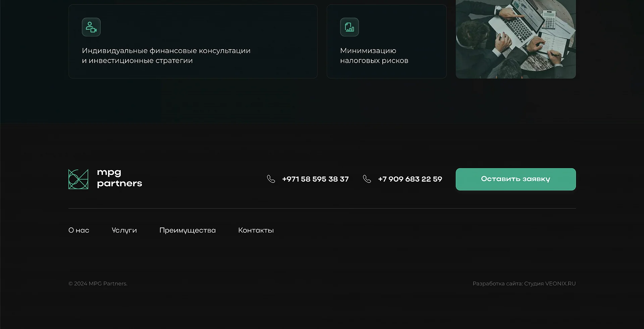Select the Индивидуальные финансовые консультации card text
644x329 pixels.
tap(166, 56)
